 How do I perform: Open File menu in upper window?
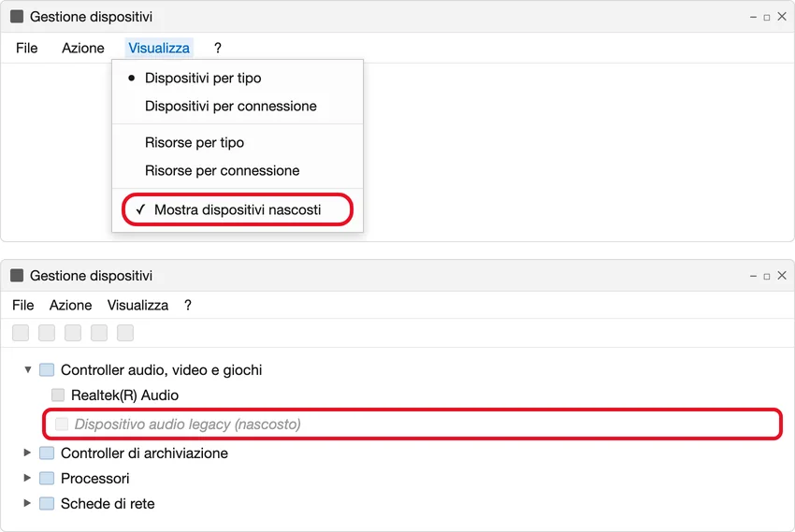(27, 48)
